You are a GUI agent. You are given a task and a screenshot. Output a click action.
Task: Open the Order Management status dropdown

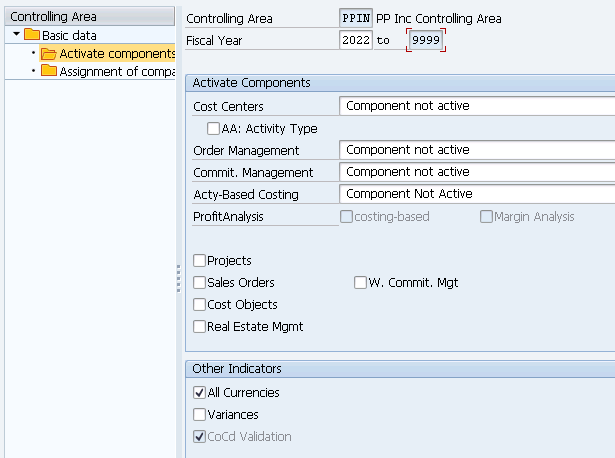click(477, 150)
